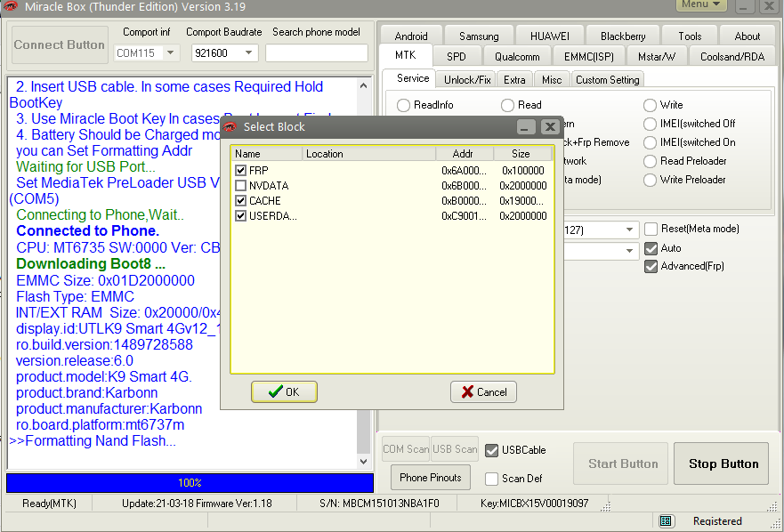Select the Read radio button
Viewport: 784px width, 532px height.
(x=507, y=106)
